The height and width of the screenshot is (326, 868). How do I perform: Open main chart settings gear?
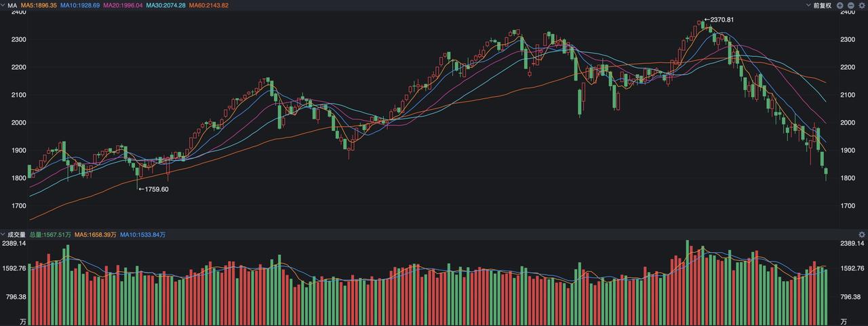click(862, 5)
